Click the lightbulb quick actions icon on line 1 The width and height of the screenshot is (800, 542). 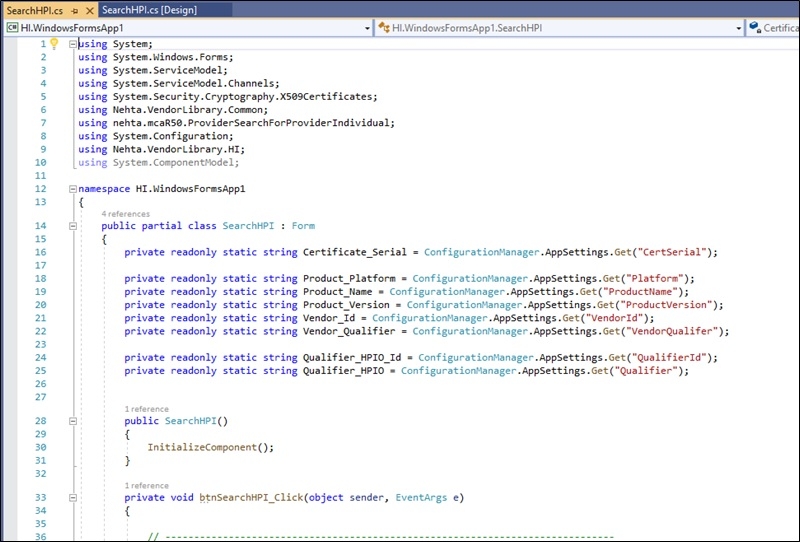click(54, 43)
